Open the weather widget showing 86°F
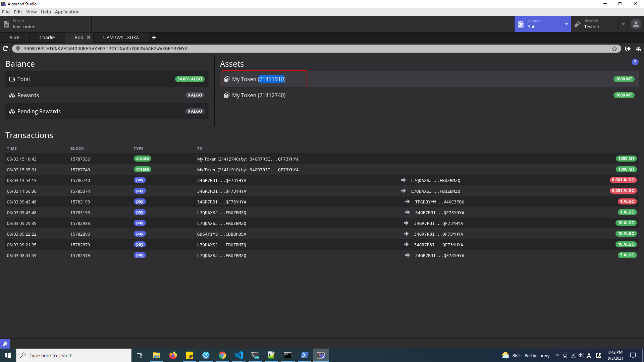The height and width of the screenshot is (362, 644). point(526,355)
